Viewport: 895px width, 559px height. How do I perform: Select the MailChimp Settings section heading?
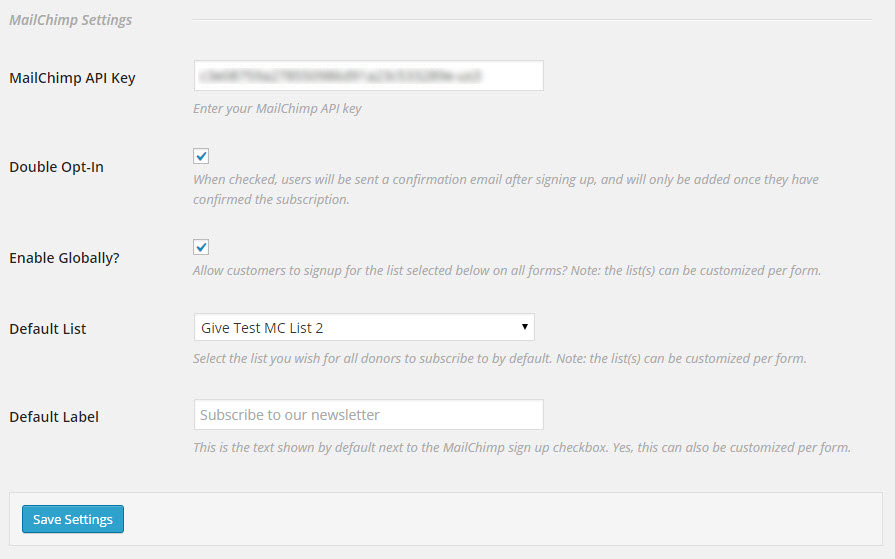tap(70, 20)
